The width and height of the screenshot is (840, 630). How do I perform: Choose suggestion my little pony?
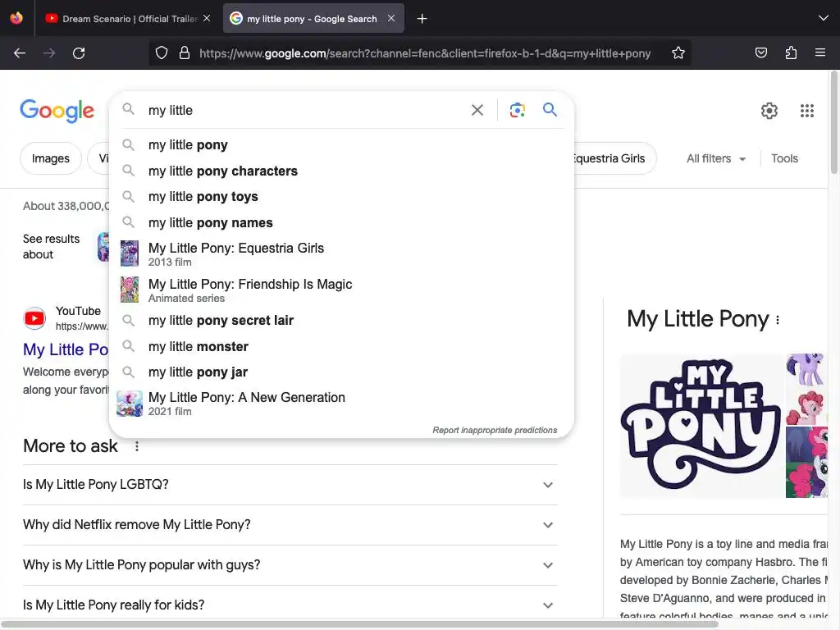[342, 144]
